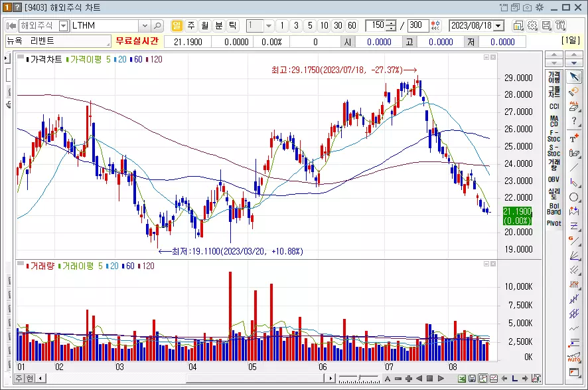Select the CCI indicator
This screenshot has width=588, height=390.
coord(554,106)
